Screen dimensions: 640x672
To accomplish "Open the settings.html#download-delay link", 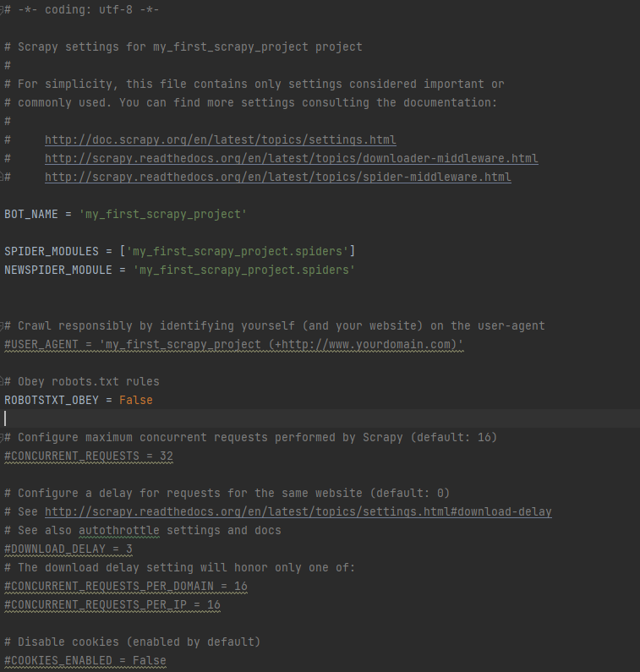I will (x=298, y=511).
